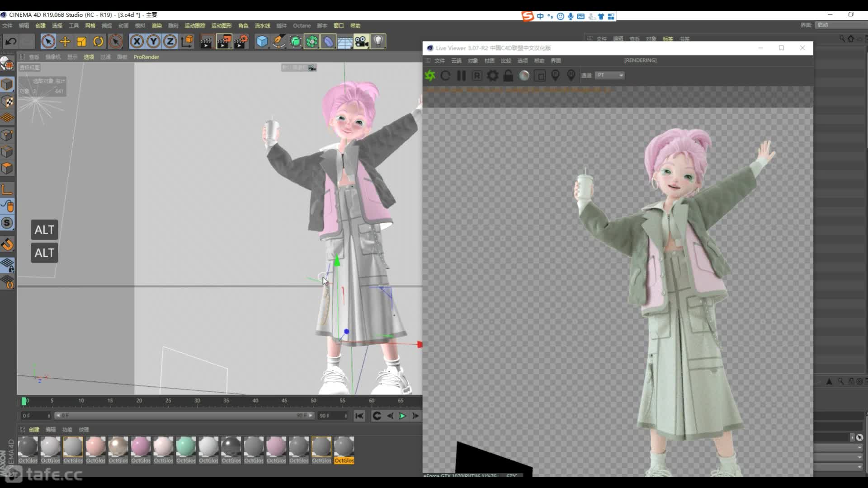Click the second material picker pin icon
868x488 pixels.
tap(571, 75)
